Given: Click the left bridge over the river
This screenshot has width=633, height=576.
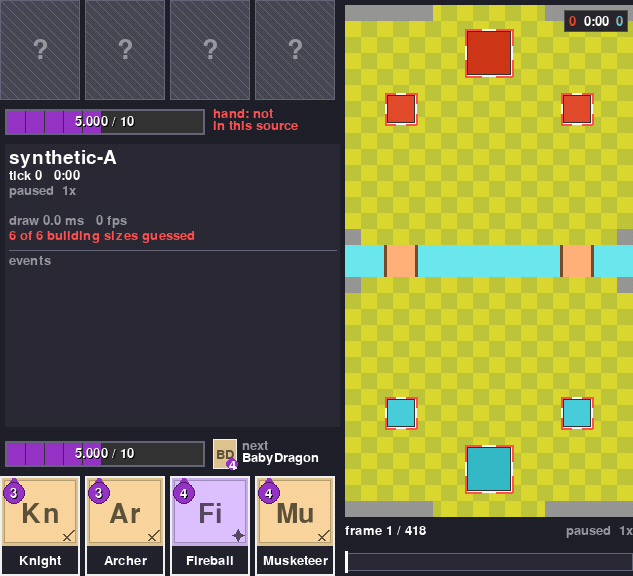Looking at the screenshot, I should [401, 261].
